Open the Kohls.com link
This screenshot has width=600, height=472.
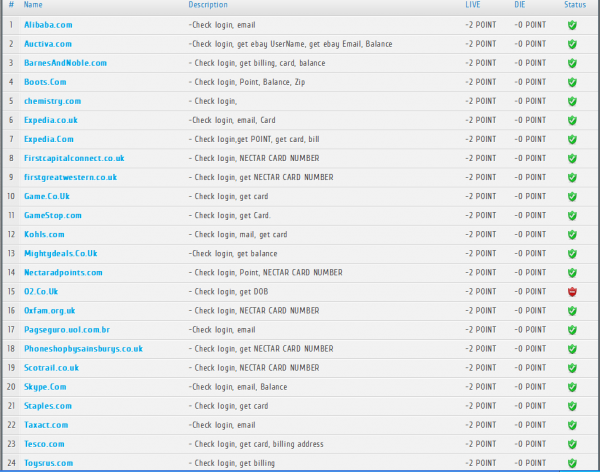[x=44, y=234]
